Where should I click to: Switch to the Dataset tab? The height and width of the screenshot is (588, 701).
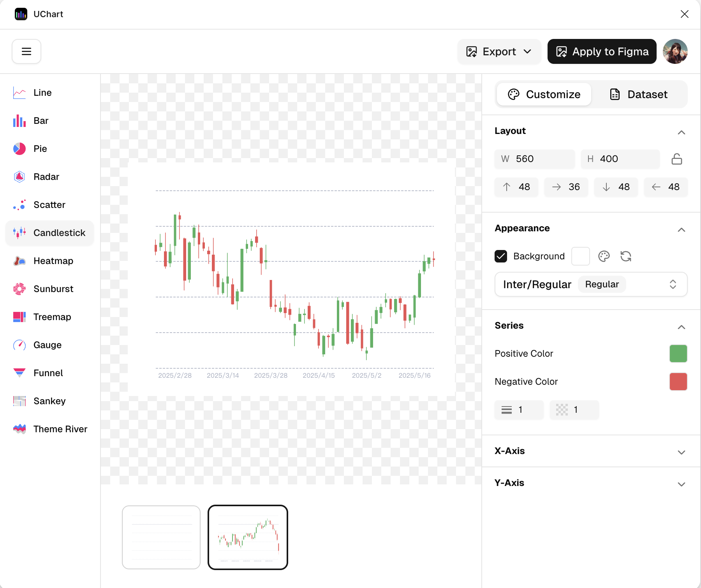[x=639, y=94]
